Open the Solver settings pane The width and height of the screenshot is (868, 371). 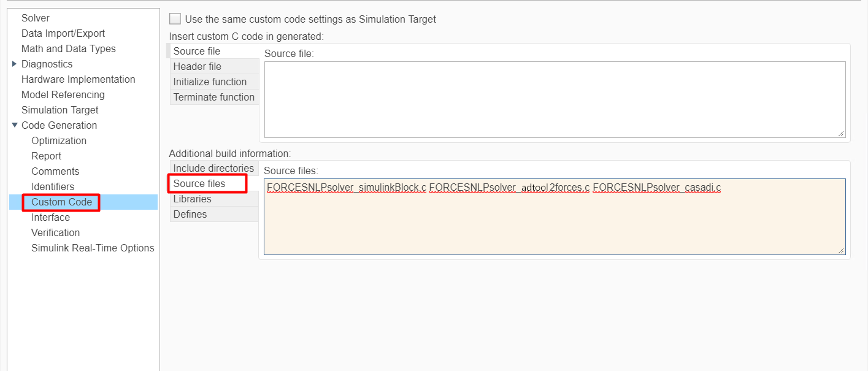click(x=36, y=18)
